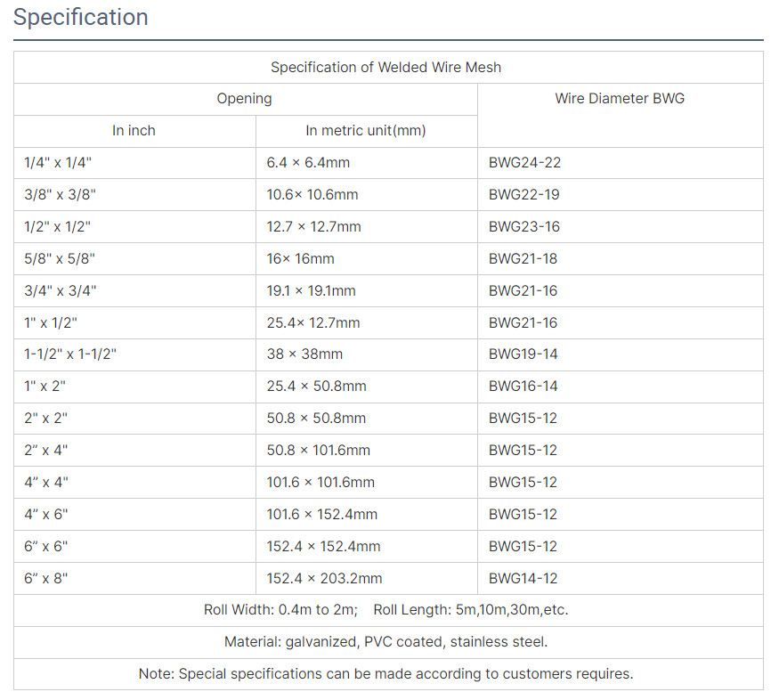The height and width of the screenshot is (700, 779).
Task: Click the 152.4 × 203.2mm cell
Action: pyautogui.click(x=324, y=579)
